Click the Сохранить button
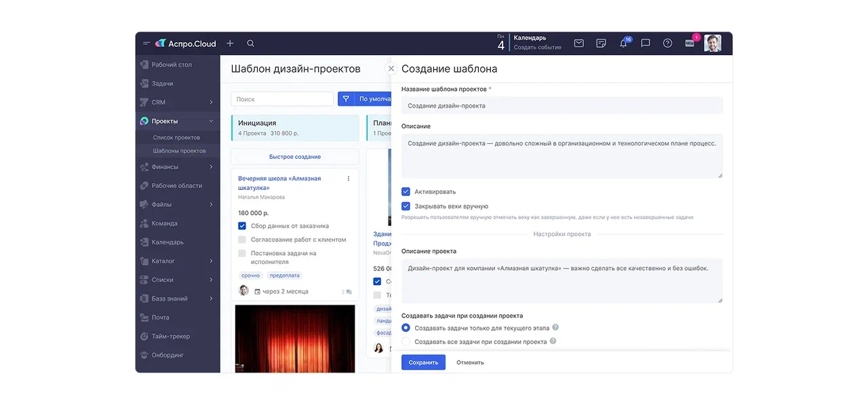The image size is (868, 405). click(x=423, y=363)
